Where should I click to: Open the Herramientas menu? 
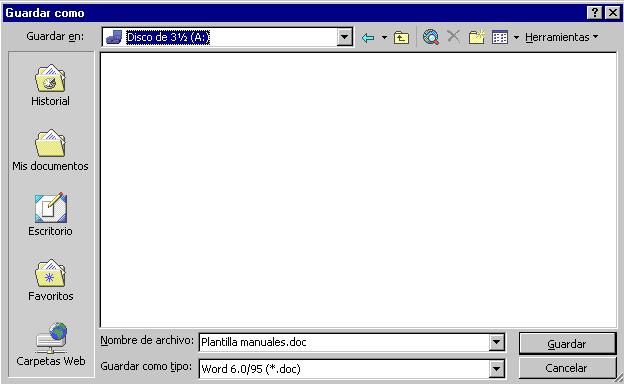pyautogui.click(x=562, y=37)
